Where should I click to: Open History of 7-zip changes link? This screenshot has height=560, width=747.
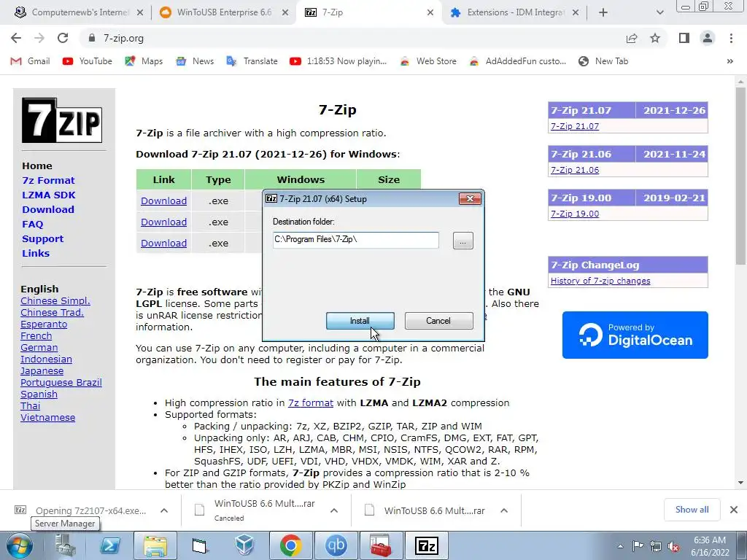tap(600, 281)
